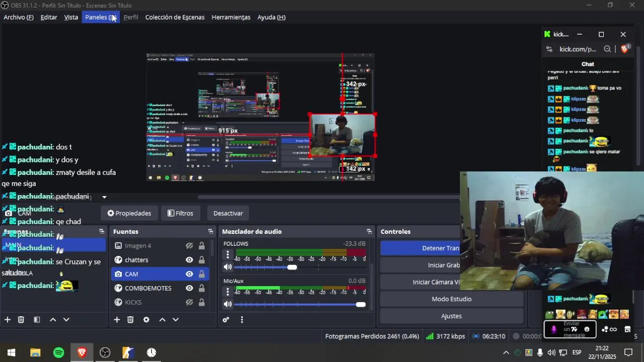Open Archivo menu
The image size is (644, 362).
pos(19,17)
